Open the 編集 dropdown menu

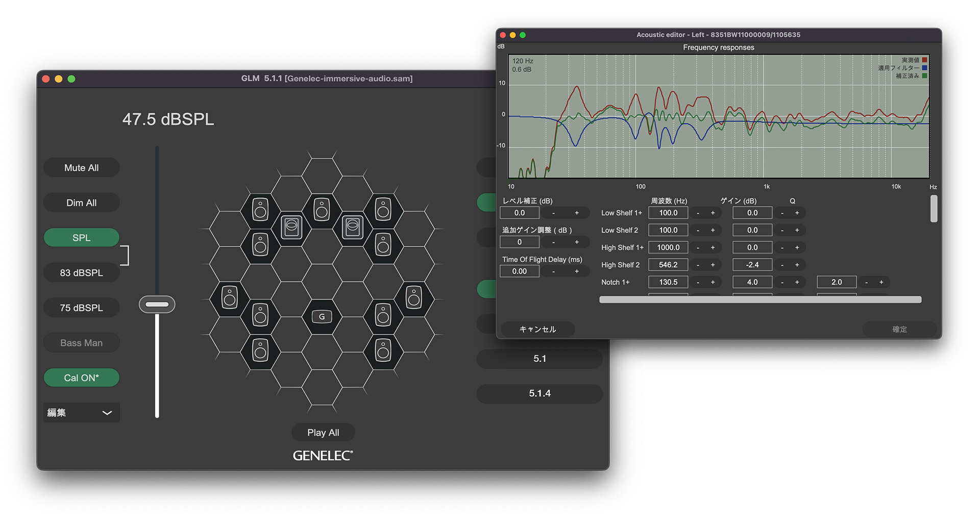pos(82,413)
